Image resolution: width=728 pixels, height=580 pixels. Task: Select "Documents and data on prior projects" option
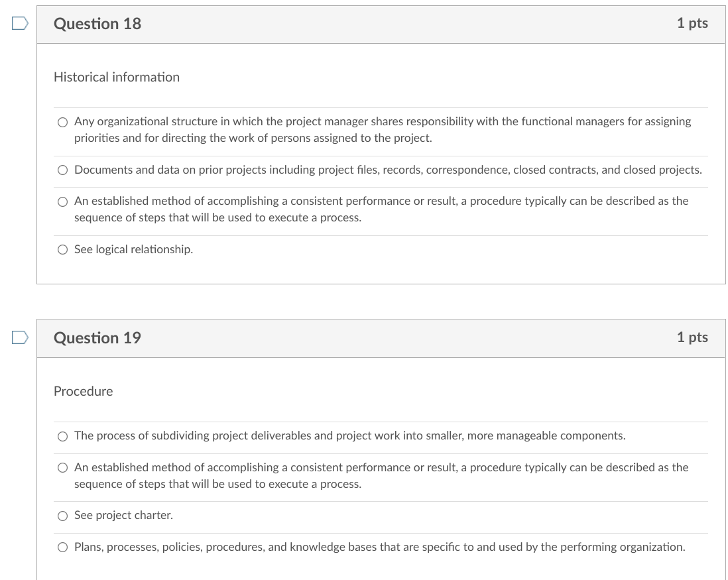62,170
